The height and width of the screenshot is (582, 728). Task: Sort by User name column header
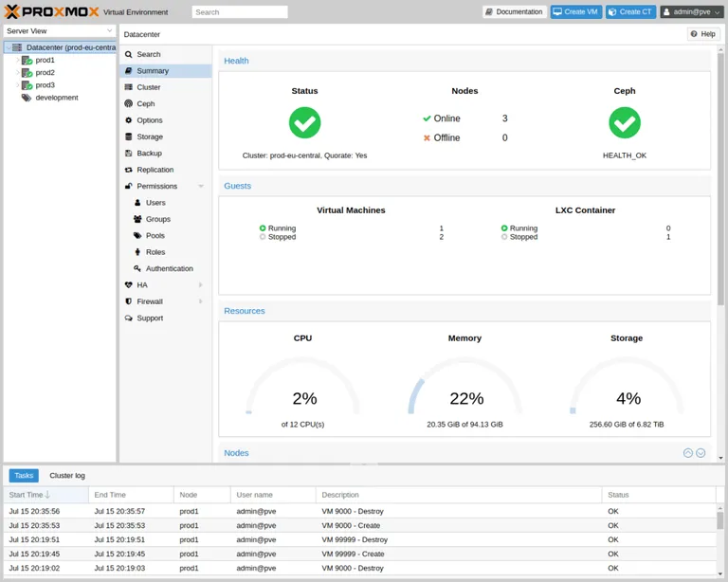(x=273, y=495)
